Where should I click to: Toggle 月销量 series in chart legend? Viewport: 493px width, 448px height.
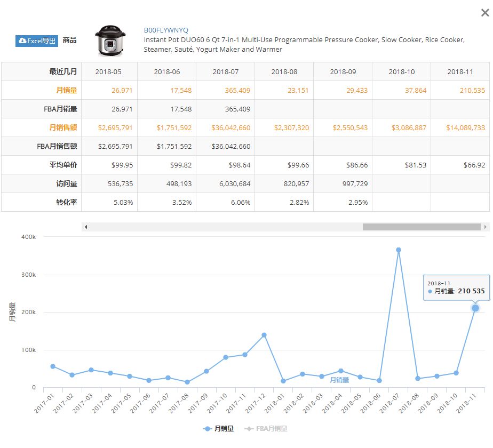[x=219, y=428]
